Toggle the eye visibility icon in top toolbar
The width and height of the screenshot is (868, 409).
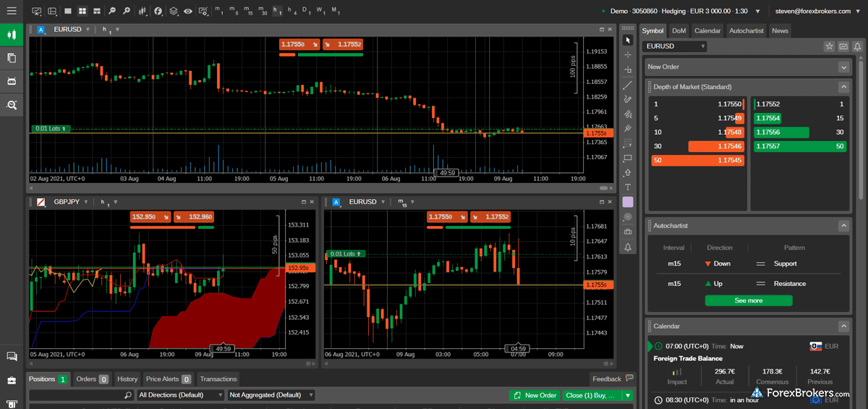tap(188, 12)
